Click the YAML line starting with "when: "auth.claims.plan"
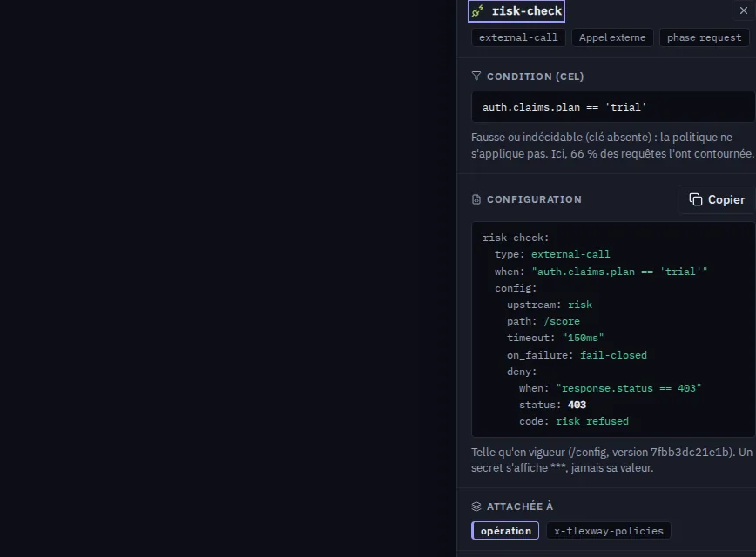 click(601, 272)
